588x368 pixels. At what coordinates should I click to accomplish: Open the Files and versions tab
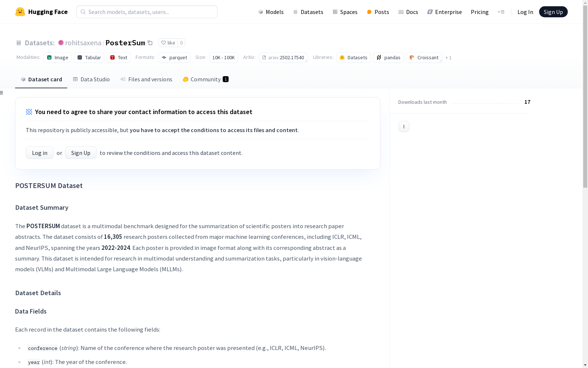point(146,79)
